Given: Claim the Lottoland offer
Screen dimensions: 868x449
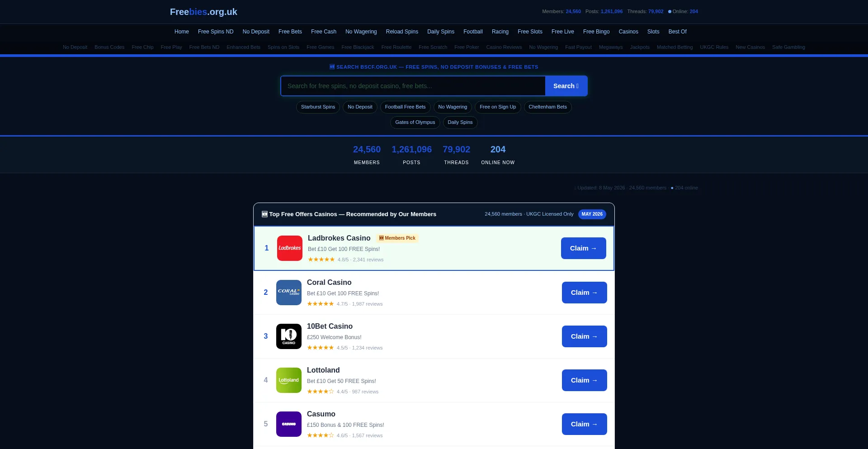Looking at the screenshot, I should point(585,380).
